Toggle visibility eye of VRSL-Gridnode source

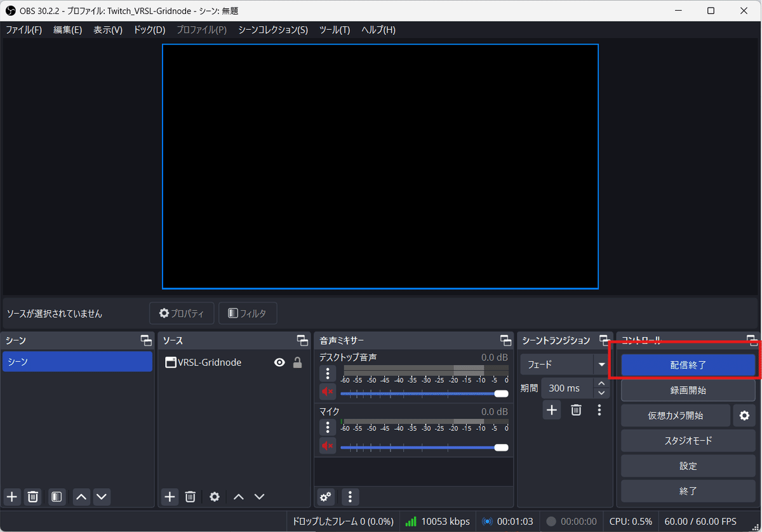click(x=279, y=362)
